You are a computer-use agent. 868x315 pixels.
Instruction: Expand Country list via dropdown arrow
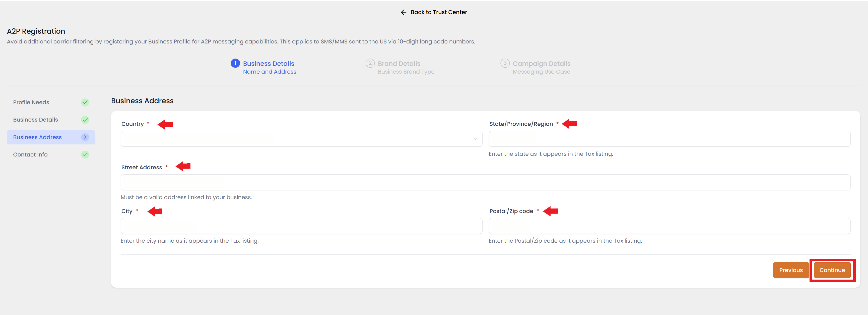click(475, 139)
